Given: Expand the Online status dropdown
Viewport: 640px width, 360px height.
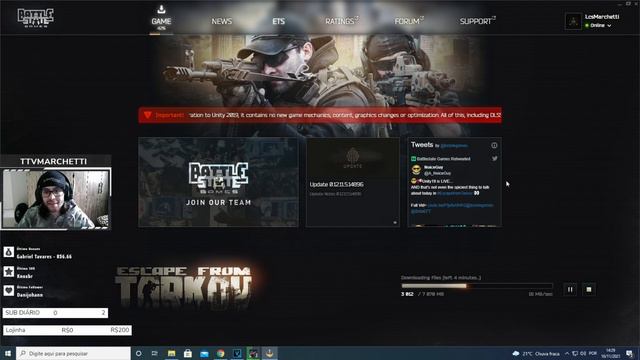Looking at the screenshot, I should click(x=598, y=25).
